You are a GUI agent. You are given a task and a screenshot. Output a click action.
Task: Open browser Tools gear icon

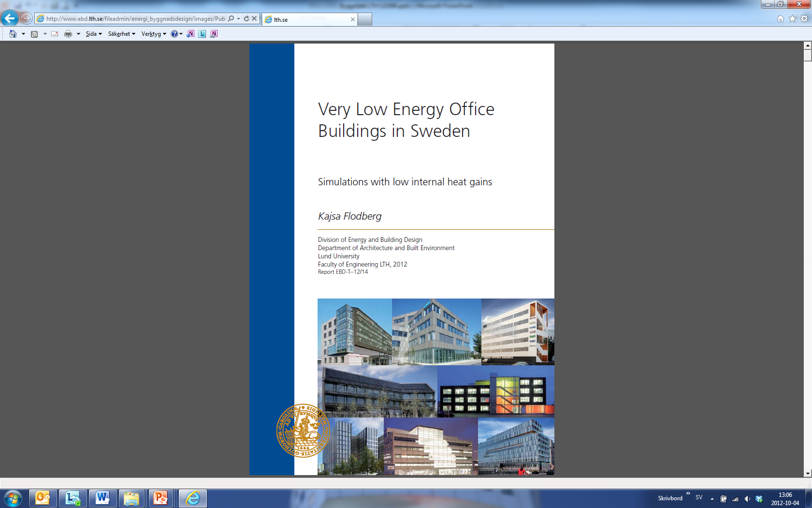point(804,19)
